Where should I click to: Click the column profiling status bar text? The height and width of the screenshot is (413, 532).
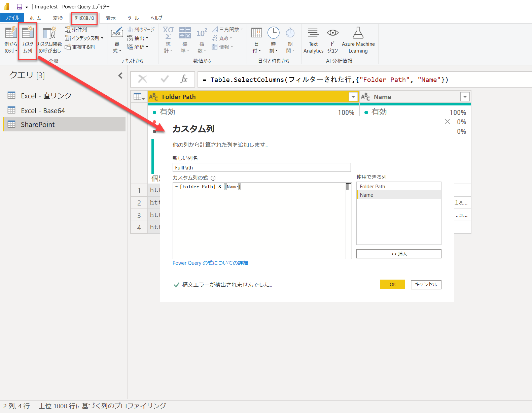(102, 406)
